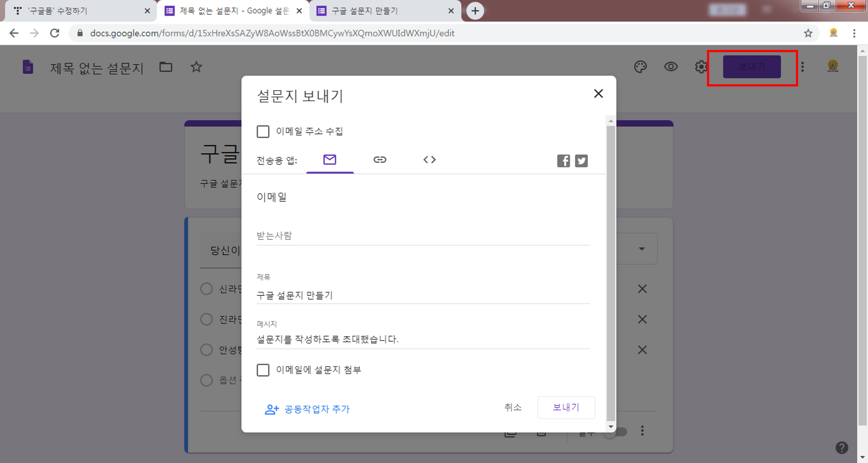Close the 제목 없는 설문지 browser tab
The height and width of the screenshot is (463, 868).
coord(299,11)
